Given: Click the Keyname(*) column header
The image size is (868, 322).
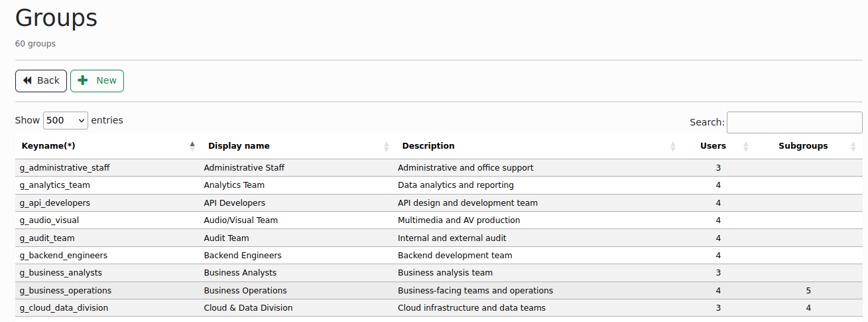Looking at the screenshot, I should (x=48, y=146).
